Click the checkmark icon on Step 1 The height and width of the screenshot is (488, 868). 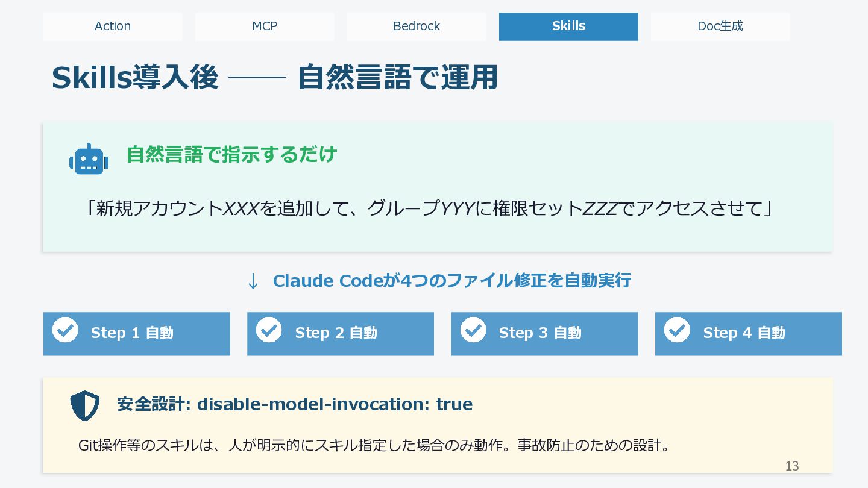[x=65, y=330]
